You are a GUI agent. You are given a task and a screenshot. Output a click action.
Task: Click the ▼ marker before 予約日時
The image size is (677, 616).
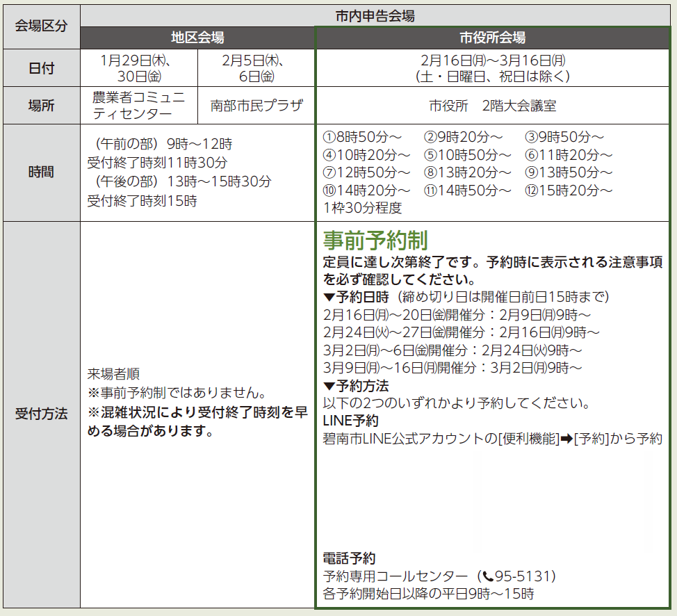[x=329, y=297]
